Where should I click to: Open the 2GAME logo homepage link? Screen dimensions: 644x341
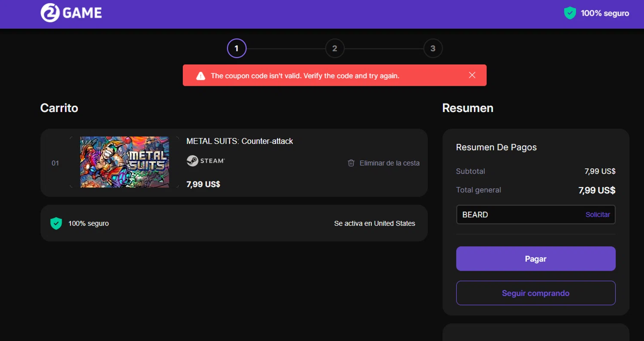tap(71, 13)
